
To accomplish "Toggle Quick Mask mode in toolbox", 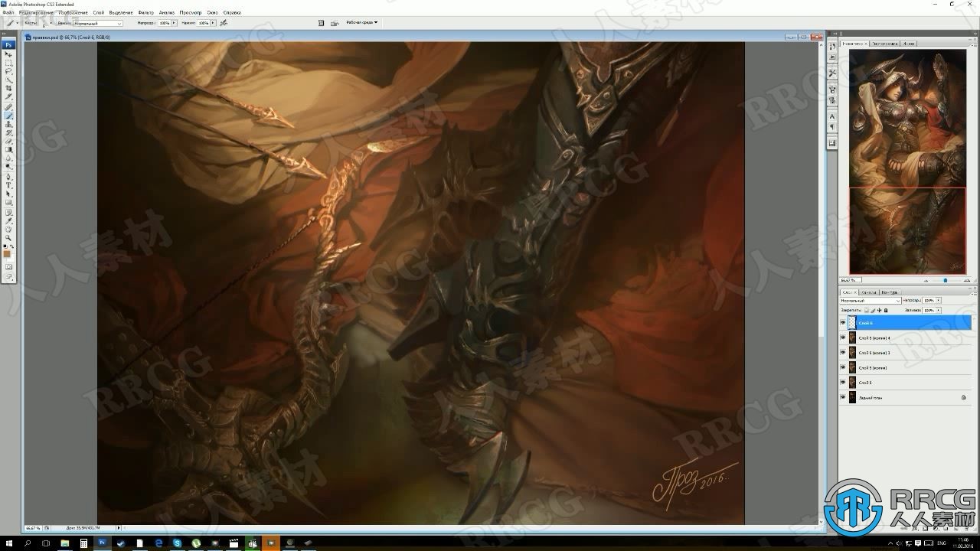I will point(9,266).
